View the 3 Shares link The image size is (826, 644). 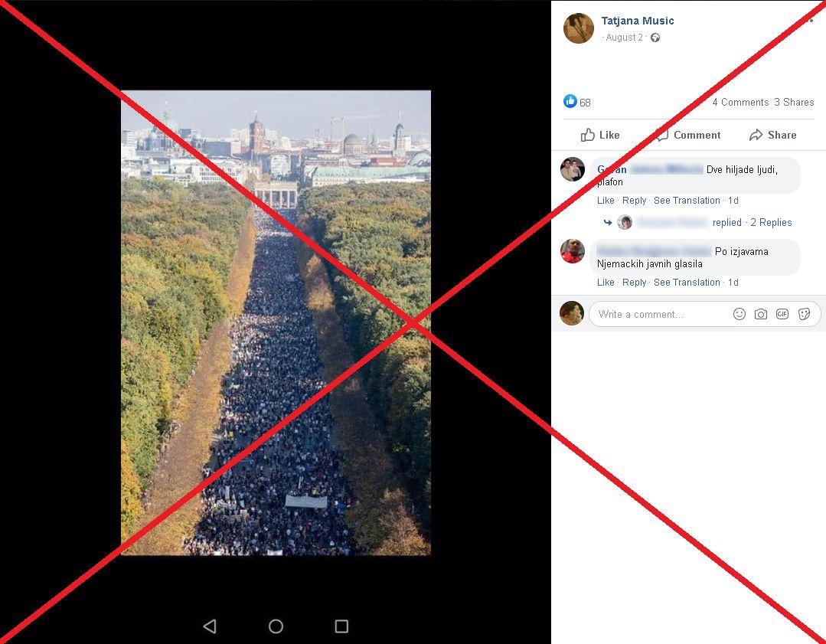794,103
